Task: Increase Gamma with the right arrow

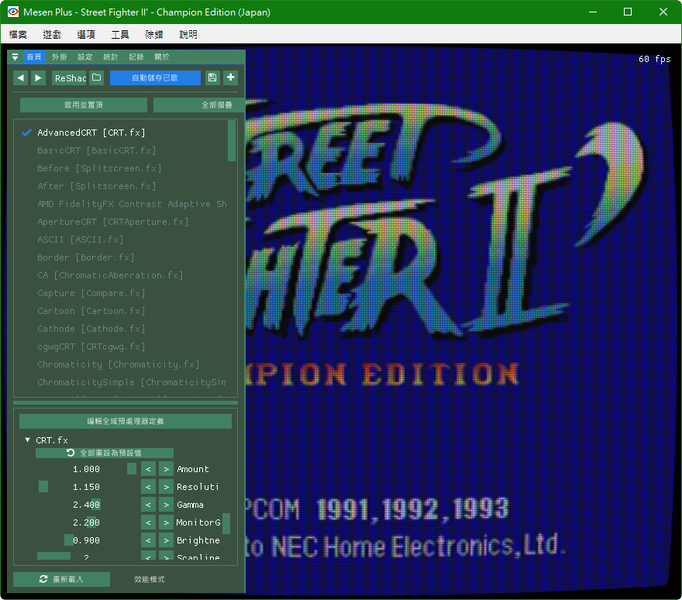Action: coord(166,505)
